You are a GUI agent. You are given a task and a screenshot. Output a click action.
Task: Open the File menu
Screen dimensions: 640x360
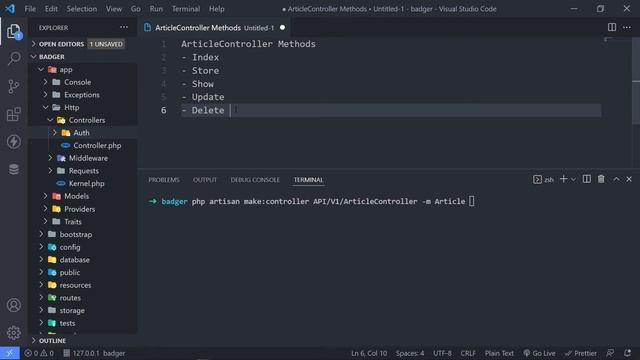point(30,9)
